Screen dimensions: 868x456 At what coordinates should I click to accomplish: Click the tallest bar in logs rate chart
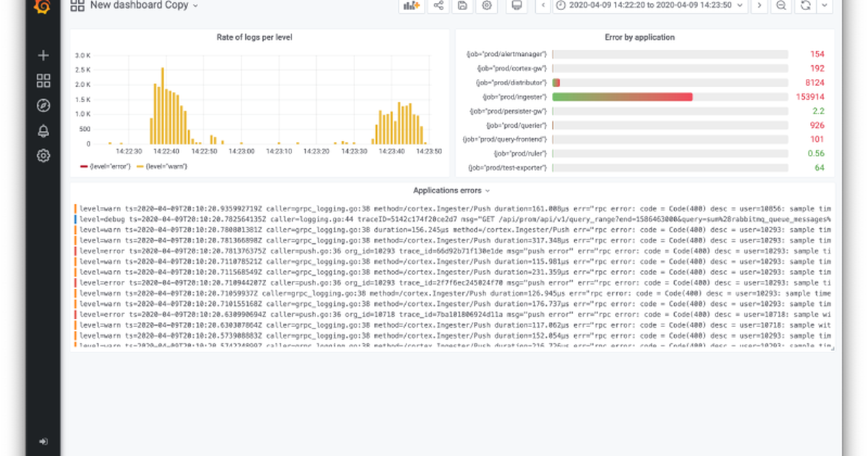point(163,106)
